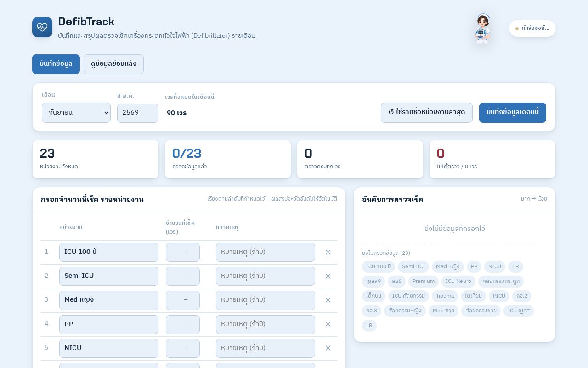Remove the PP row

click(x=328, y=324)
